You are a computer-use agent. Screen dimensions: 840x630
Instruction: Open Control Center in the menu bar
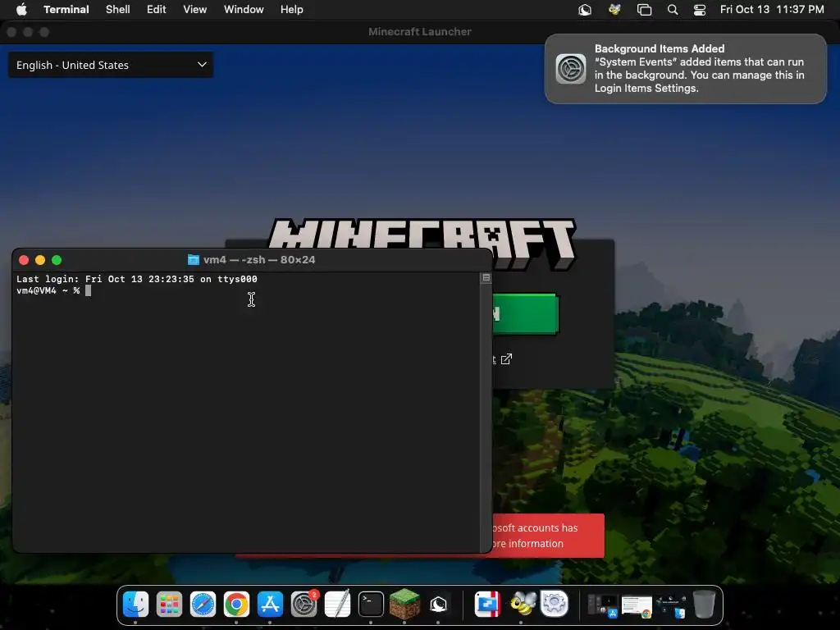point(699,10)
